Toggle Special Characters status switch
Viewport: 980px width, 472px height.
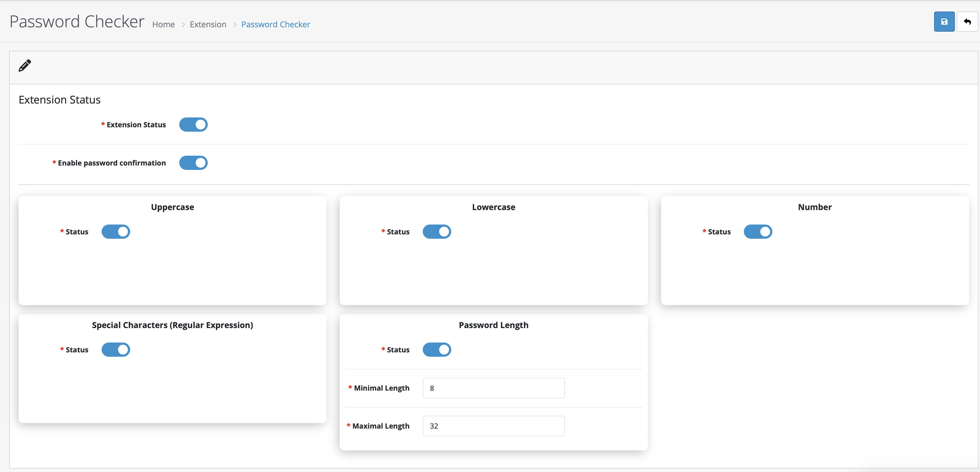[x=116, y=350]
